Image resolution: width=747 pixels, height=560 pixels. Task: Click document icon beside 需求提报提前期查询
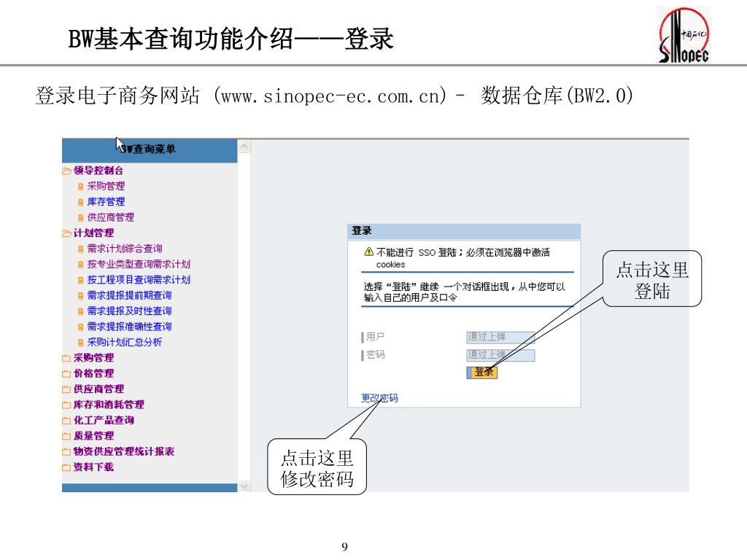[x=81, y=296]
